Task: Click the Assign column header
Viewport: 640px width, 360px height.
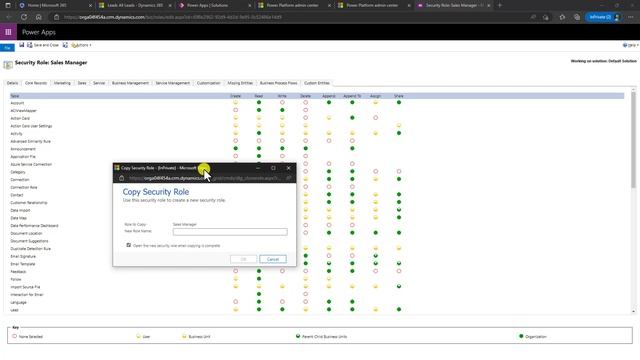Action: (376, 96)
